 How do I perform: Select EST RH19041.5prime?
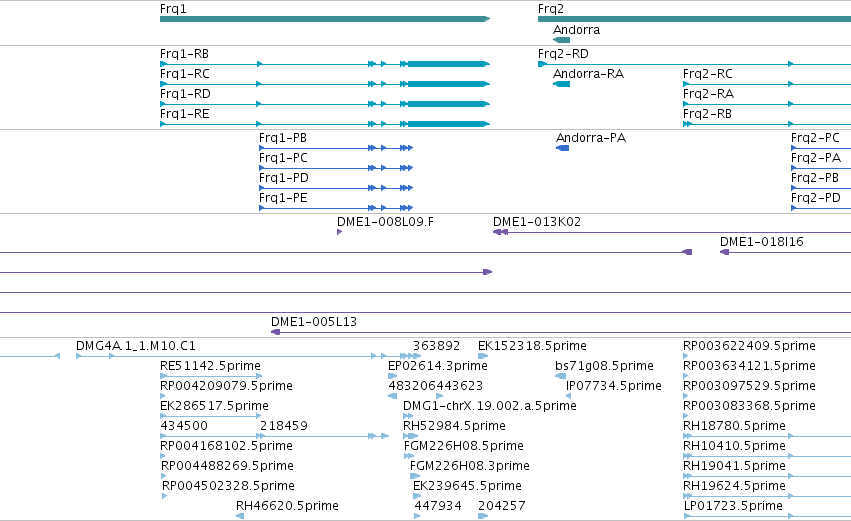click(x=734, y=466)
